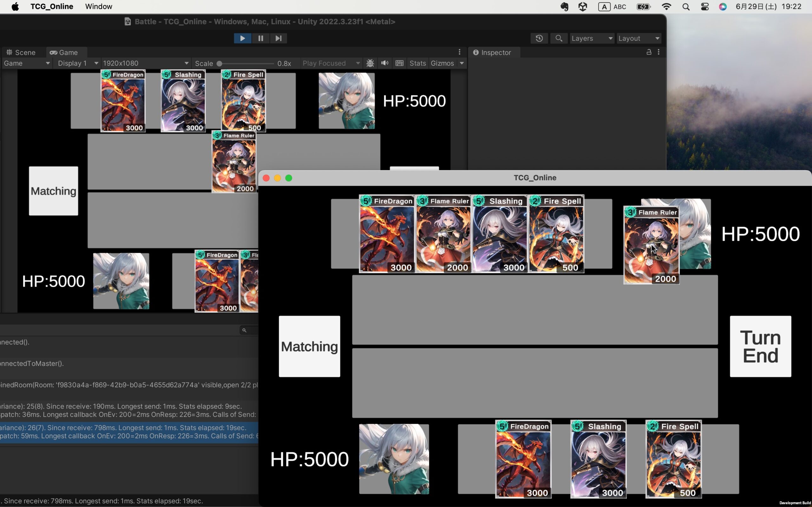Open Game view more options menu
This screenshot has height=507, width=812.
pyautogui.click(x=459, y=52)
